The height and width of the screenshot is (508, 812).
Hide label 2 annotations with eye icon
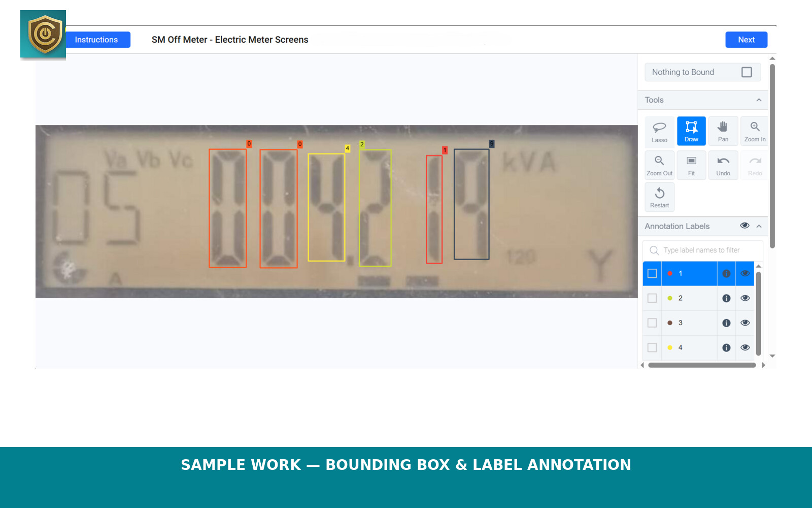coord(745,298)
